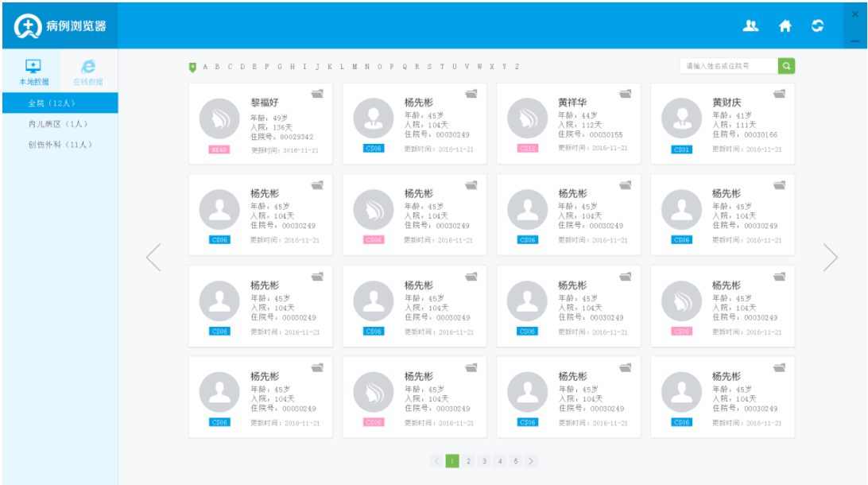Click admission number 00030155

point(606,134)
